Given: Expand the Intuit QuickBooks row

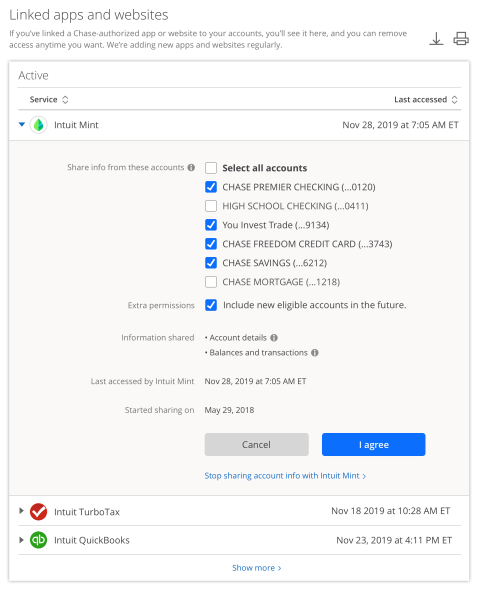Looking at the screenshot, I should (x=21, y=540).
